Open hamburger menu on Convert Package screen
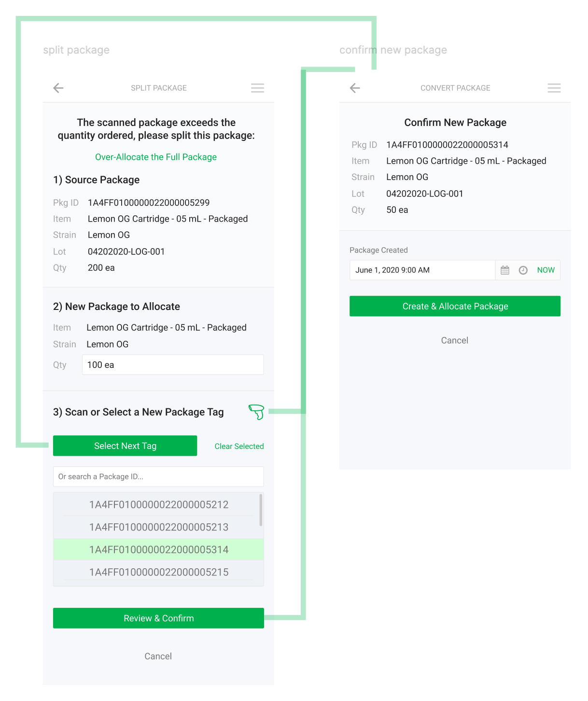The height and width of the screenshot is (701, 588). tap(554, 88)
